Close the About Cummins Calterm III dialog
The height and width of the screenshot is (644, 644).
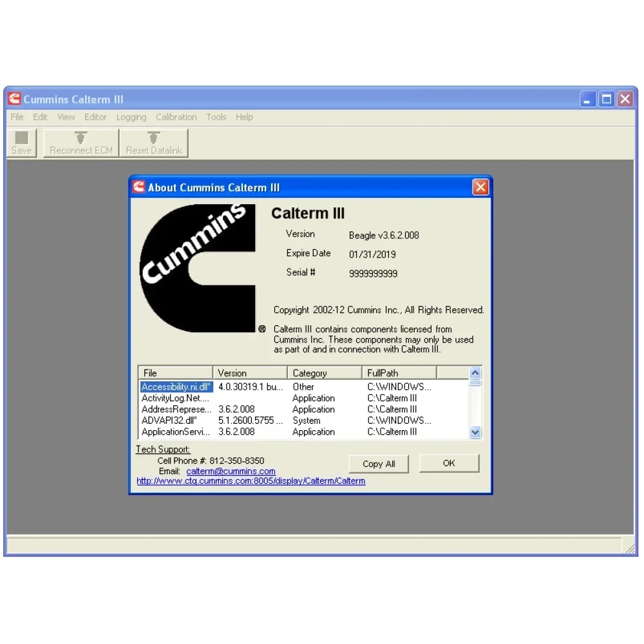(480, 187)
